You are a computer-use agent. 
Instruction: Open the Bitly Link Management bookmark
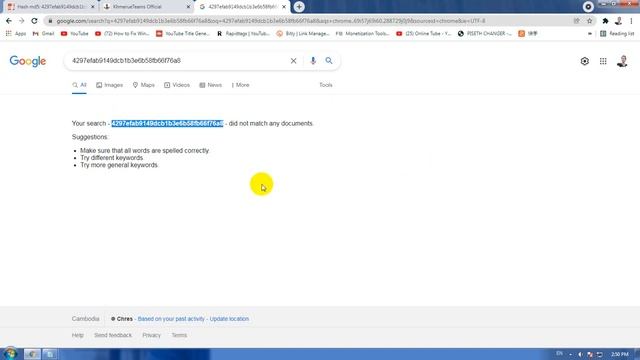(303, 33)
